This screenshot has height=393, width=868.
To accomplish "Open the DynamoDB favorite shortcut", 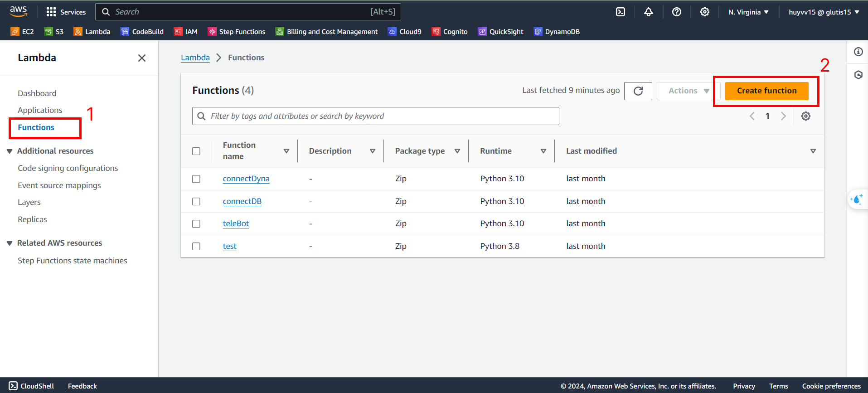I will (557, 32).
